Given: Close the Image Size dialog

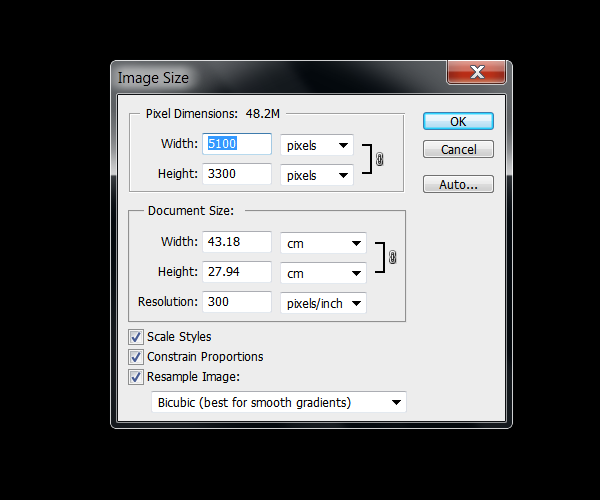Looking at the screenshot, I should 476,73.
